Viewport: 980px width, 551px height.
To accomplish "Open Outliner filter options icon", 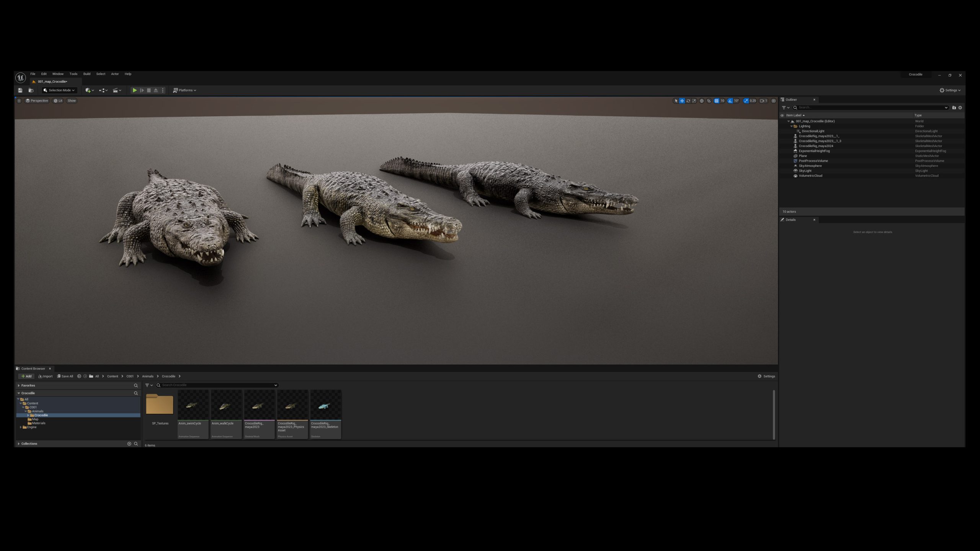I will tap(786, 108).
